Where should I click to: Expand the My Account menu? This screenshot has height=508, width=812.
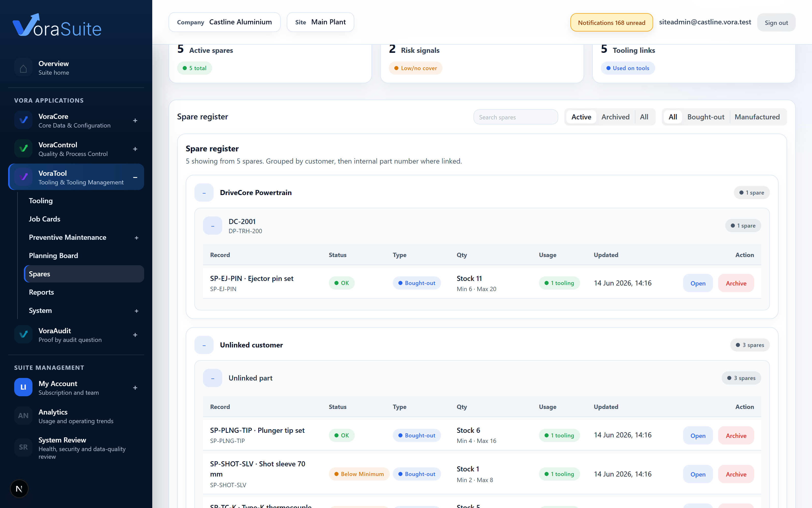[135, 388]
